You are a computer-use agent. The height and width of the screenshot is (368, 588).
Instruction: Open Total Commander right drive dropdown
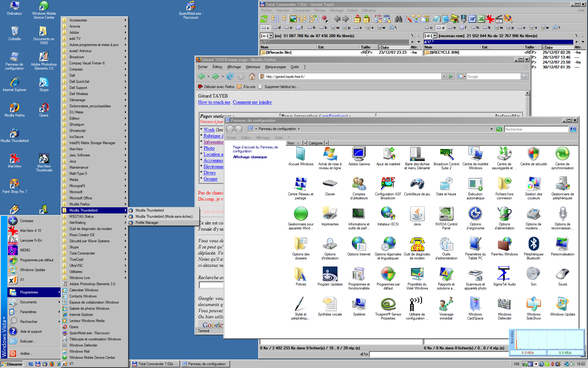click(x=435, y=36)
